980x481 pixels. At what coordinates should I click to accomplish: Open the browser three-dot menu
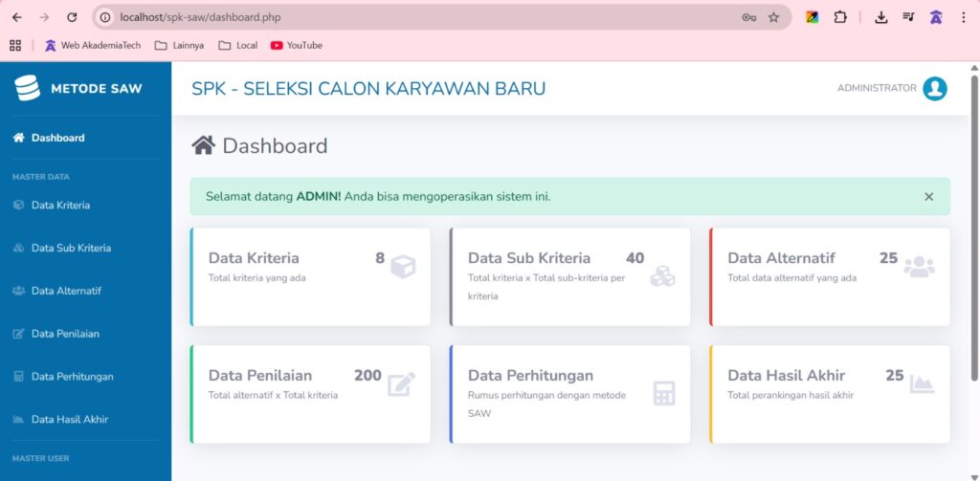click(x=963, y=17)
